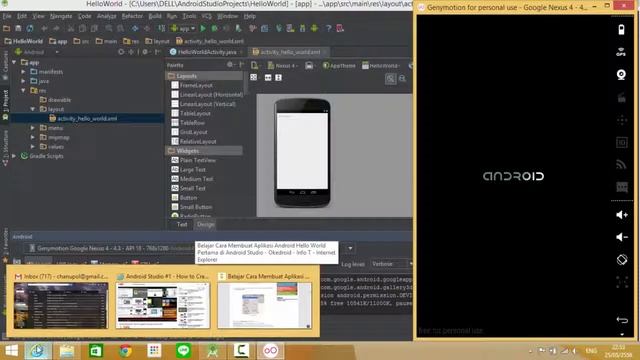The width and height of the screenshot is (640, 360).
Task: Click the HelloWorld breadcrumb in the navigation bar
Action: pos(23,41)
